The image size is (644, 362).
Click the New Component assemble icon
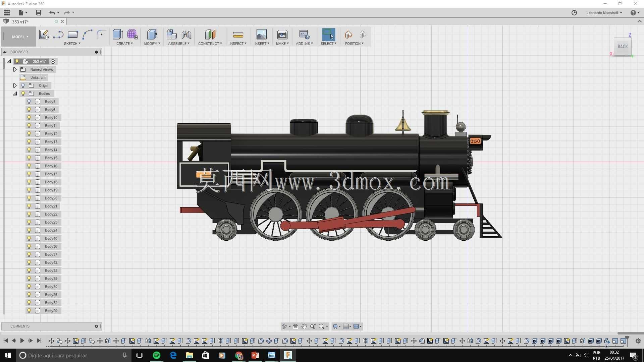(x=172, y=35)
